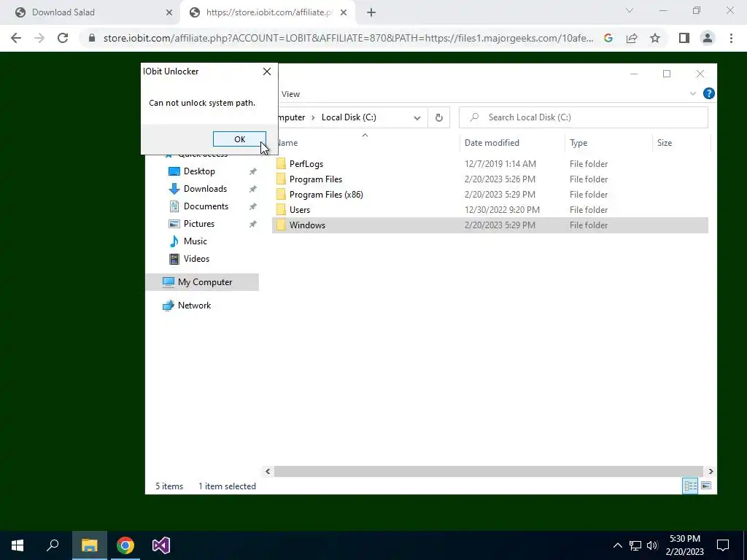747x560 pixels.
Task: Refresh the Local Disk (C:) folder
Action: 438,117
